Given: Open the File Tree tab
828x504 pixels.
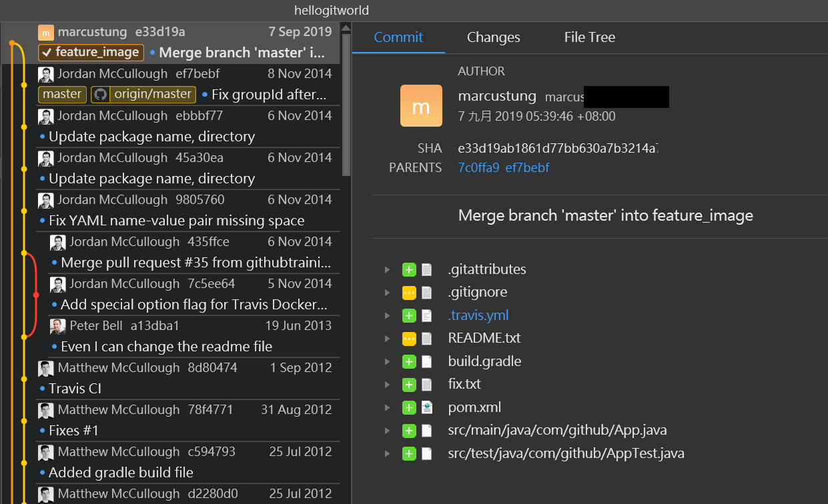Looking at the screenshot, I should (589, 37).
